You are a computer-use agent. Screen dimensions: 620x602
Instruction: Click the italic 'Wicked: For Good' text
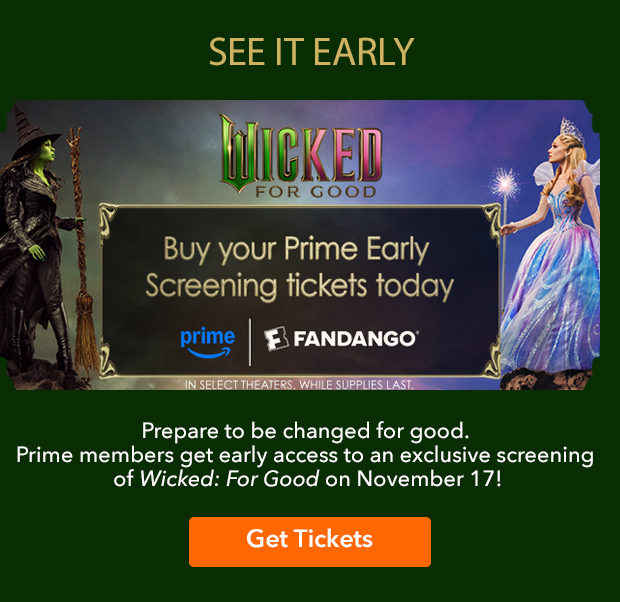point(229,479)
